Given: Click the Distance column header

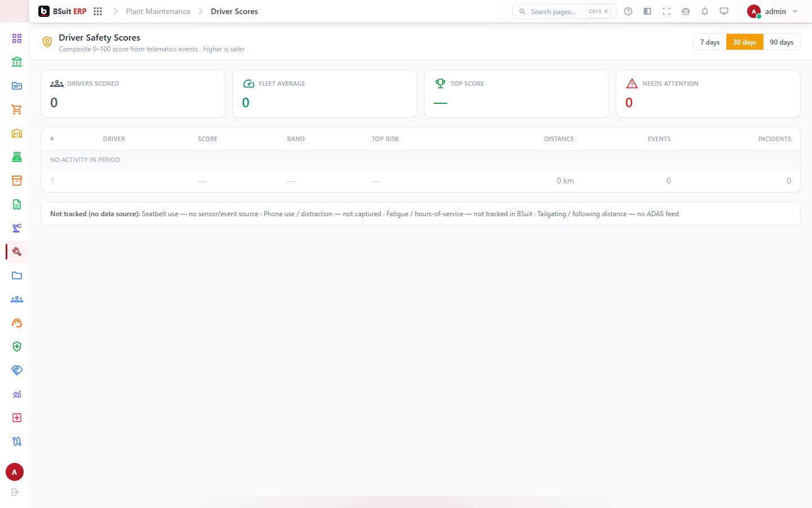Looking at the screenshot, I should (x=559, y=139).
